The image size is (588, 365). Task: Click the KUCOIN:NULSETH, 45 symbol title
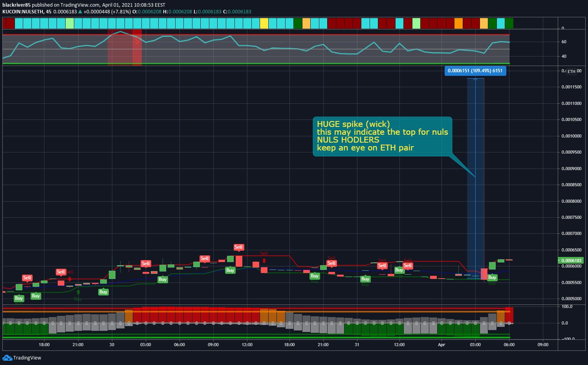27,11
